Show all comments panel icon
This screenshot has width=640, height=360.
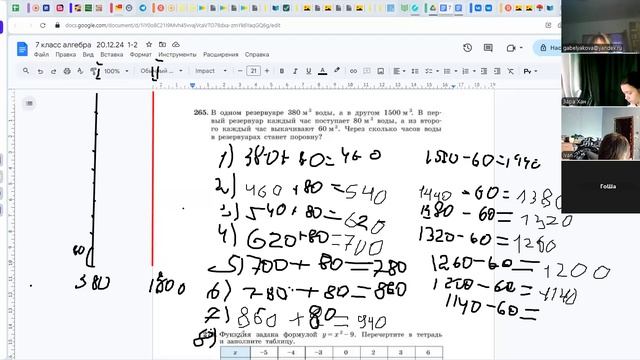click(488, 48)
